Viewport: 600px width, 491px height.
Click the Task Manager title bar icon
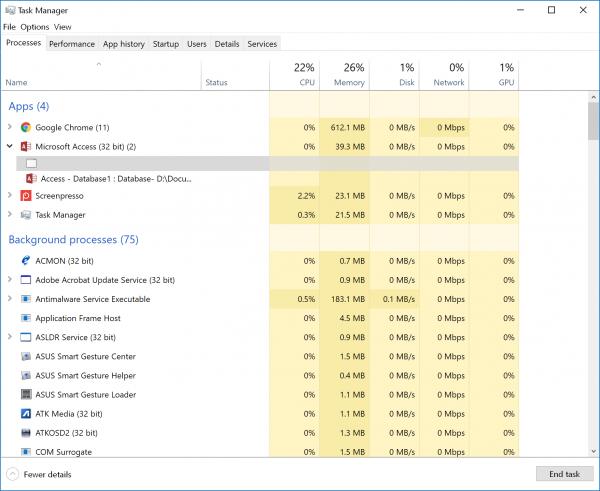tap(10, 10)
